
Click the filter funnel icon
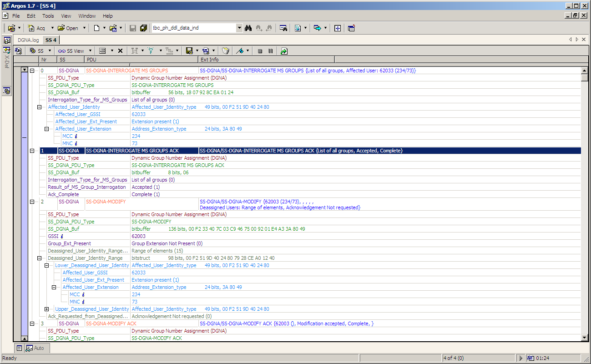tap(150, 51)
